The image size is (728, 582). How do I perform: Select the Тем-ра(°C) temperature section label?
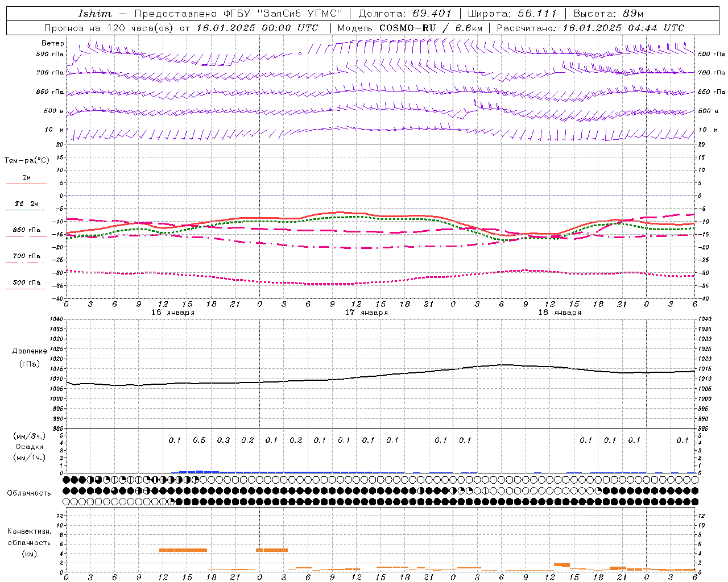point(27,161)
